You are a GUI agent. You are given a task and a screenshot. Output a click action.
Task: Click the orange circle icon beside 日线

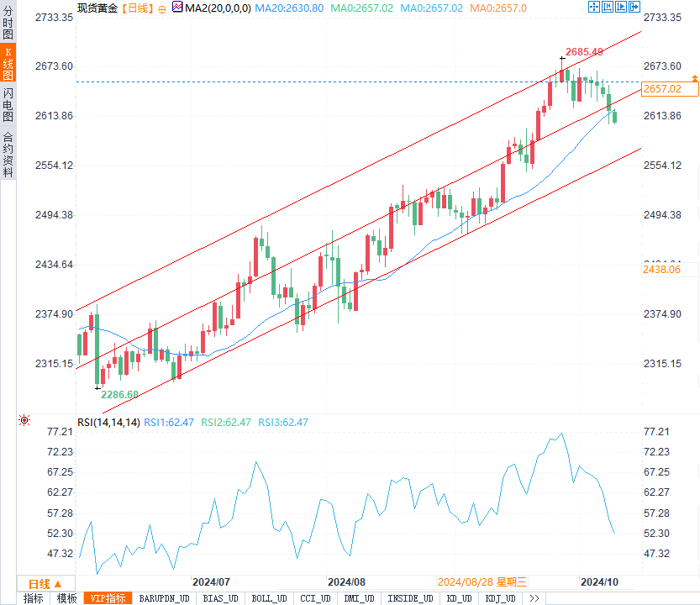(161, 8)
